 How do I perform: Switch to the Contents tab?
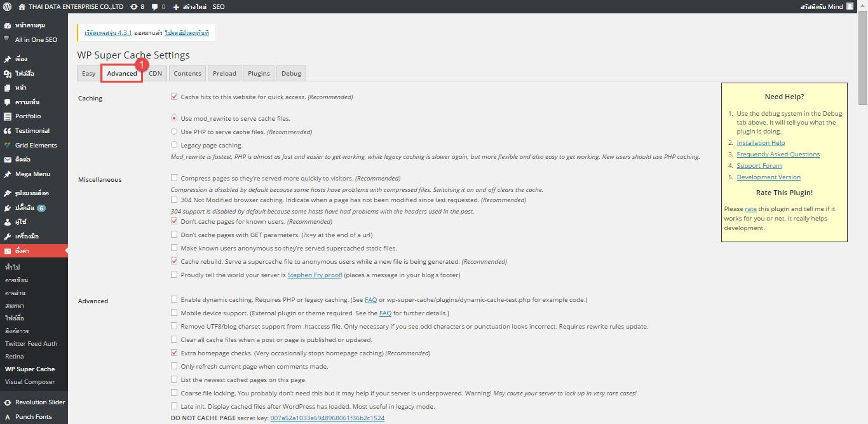[x=187, y=73]
